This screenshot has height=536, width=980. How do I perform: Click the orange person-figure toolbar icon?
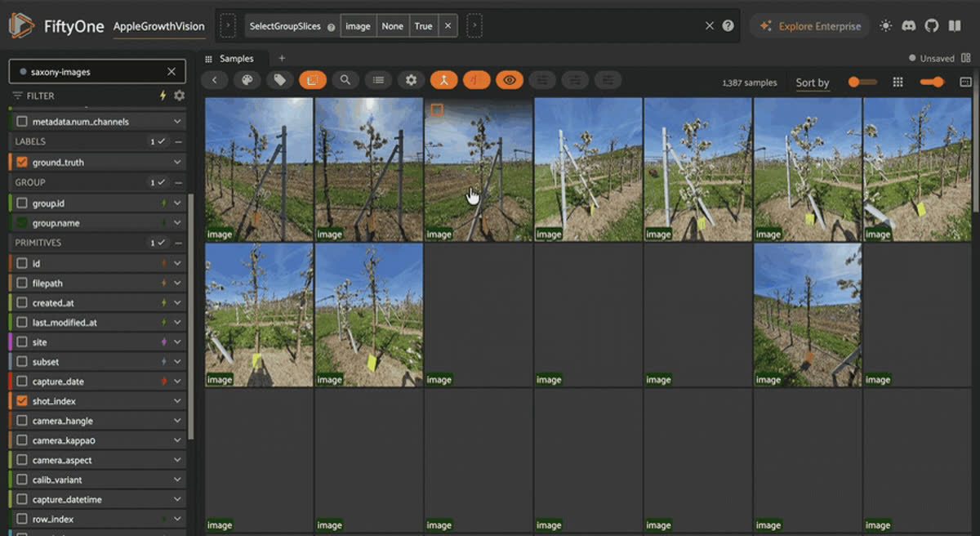(443, 80)
